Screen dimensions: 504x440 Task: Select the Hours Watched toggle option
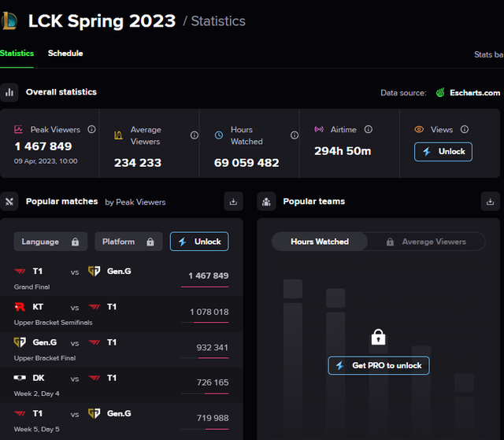(319, 242)
